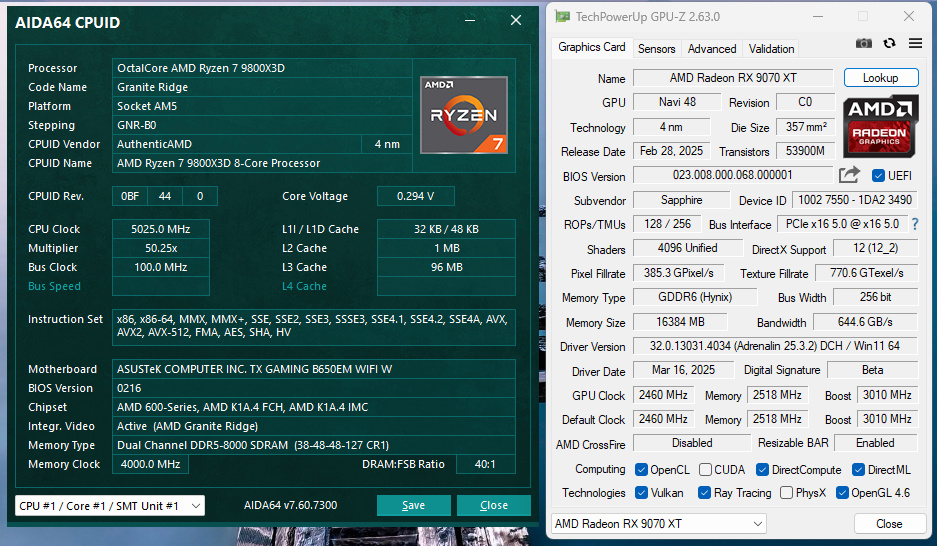Screen dimensions: 937x546
Task: Click the Driver Version field in GPU-Z
Action: [775, 346]
